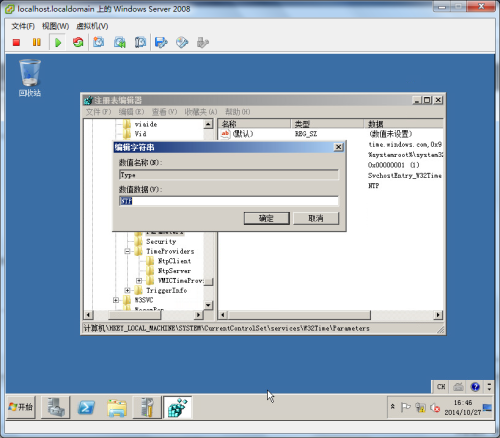Screen dimensions: 500x438
Task: Click the CD/DVD device connect icon
Action: (182, 42)
